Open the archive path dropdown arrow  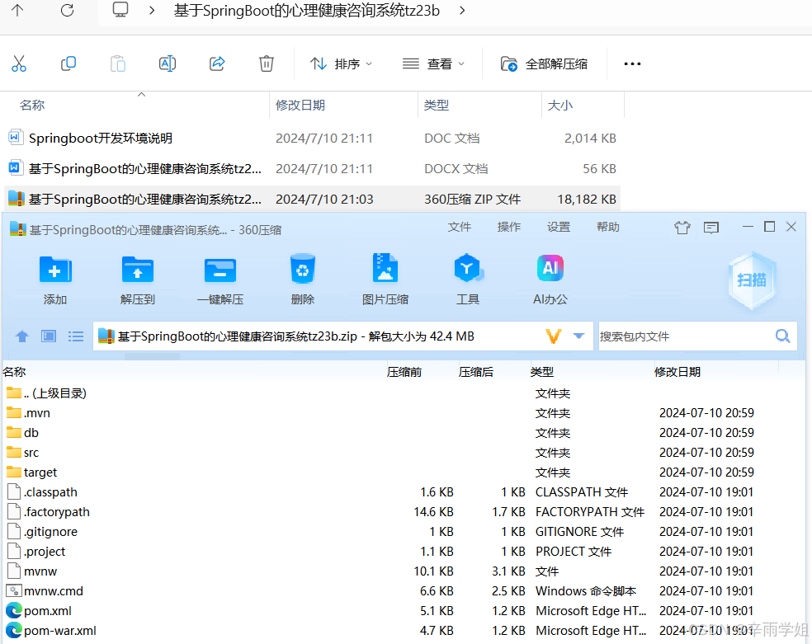pos(578,336)
